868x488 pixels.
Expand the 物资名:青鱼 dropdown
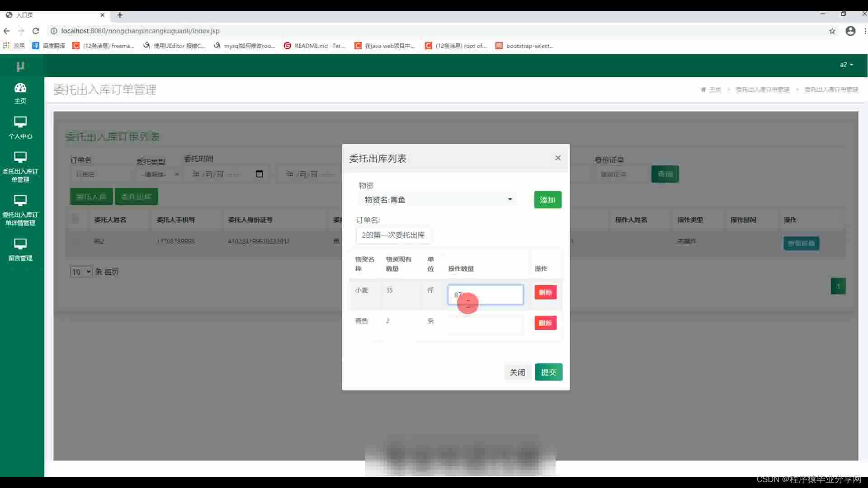[x=437, y=200]
